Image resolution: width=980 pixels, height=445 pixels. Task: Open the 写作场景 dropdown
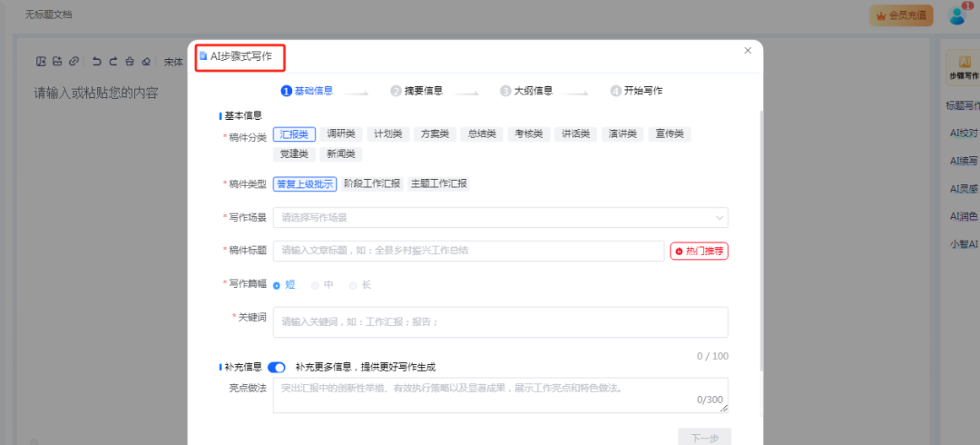[x=501, y=218]
